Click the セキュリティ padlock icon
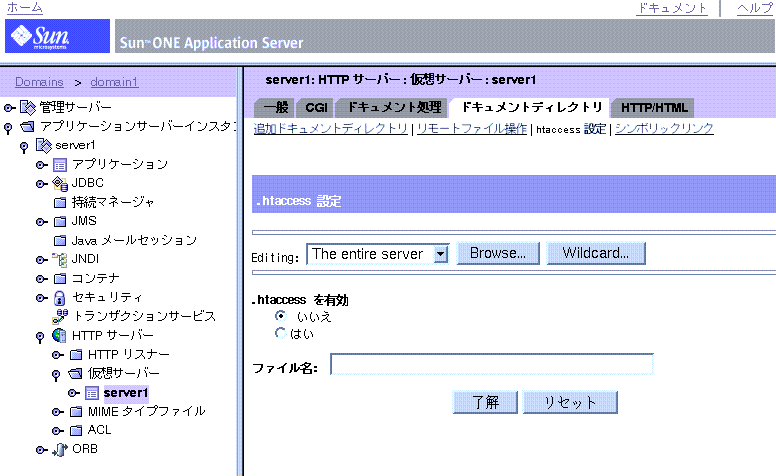Image resolution: width=776 pixels, height=476 pixels. 59,298
